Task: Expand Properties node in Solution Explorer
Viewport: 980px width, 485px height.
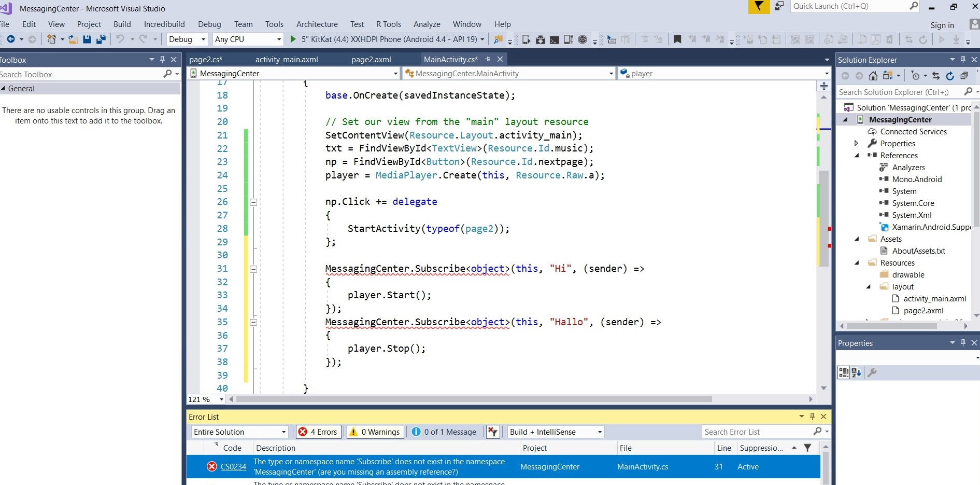Action: click(856, 143)
